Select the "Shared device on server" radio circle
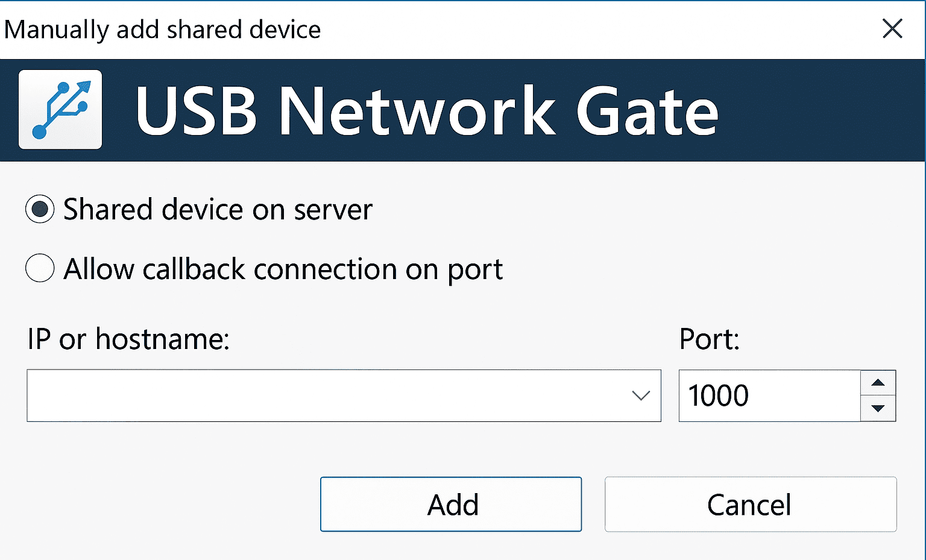Viewport: 926px width, 560px height. (40, 209)
